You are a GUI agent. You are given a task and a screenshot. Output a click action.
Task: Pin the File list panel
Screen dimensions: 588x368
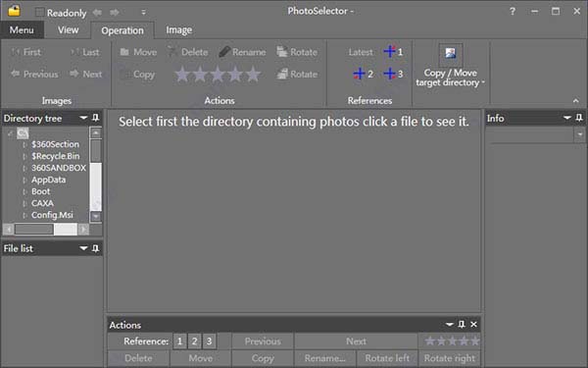coord(96,248)
